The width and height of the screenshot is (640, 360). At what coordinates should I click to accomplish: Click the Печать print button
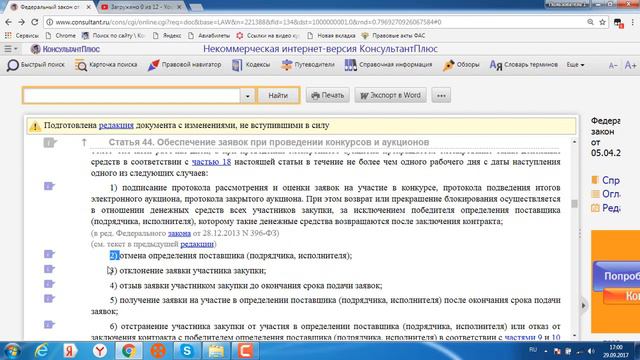328,96
